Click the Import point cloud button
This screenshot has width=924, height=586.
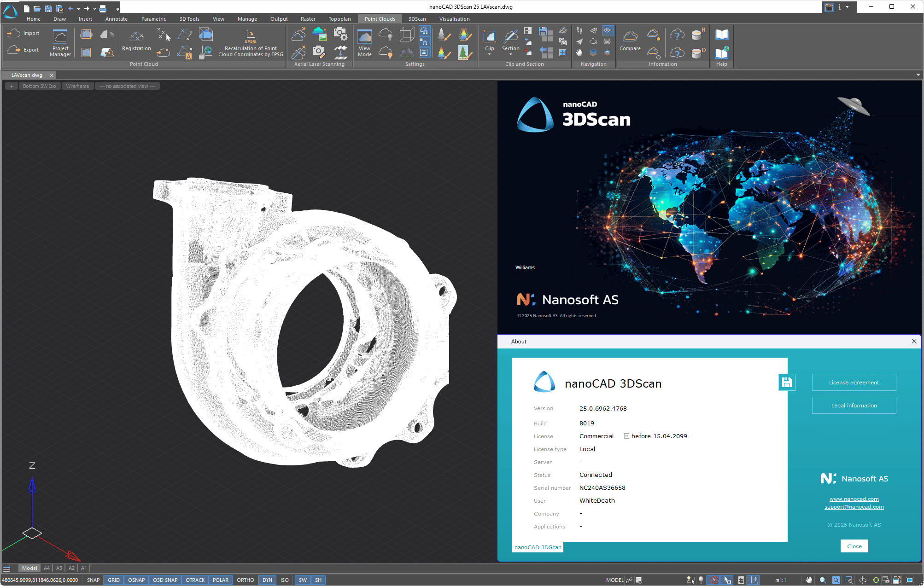tap(23, 33)
